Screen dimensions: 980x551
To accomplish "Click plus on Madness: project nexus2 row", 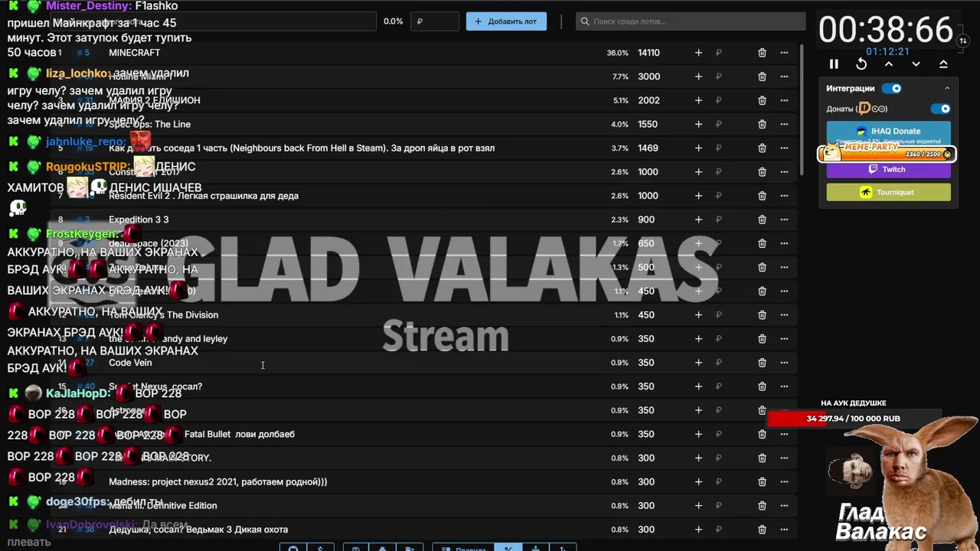I will click(x=698, y=482).
